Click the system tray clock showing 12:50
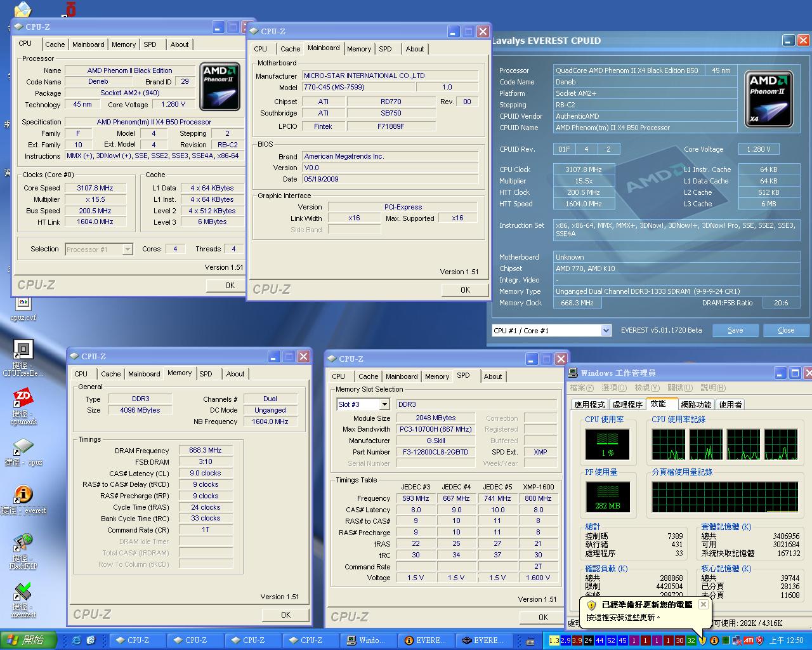The height and width of the screenshot is (650, 812). (x=787, y=640)
